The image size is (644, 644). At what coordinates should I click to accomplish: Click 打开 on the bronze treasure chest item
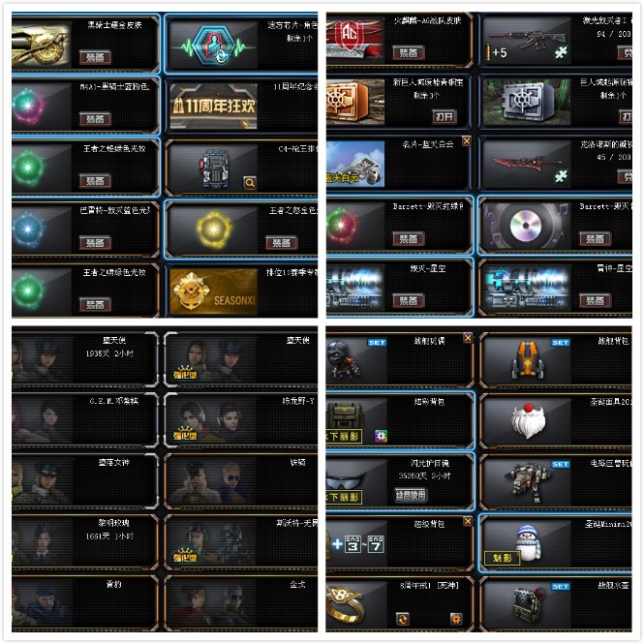pos(445,117)
